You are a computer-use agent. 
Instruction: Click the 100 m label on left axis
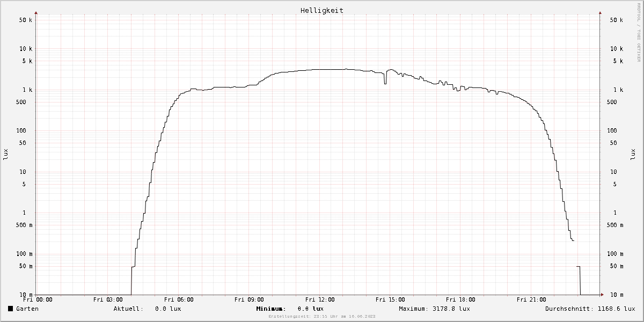coord(24,254)
